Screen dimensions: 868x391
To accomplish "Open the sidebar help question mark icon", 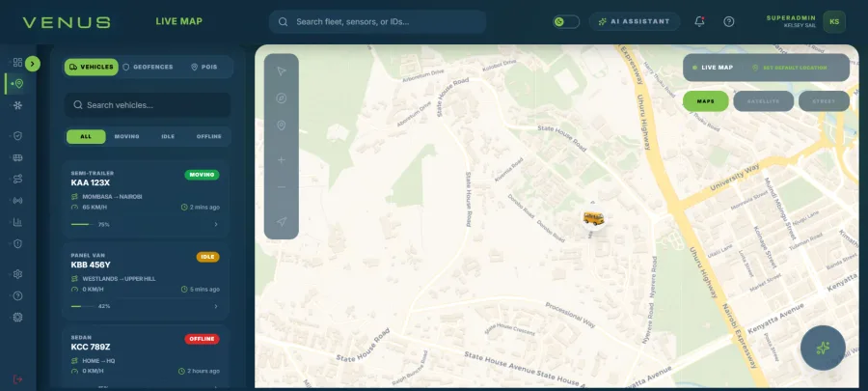I will [x=17, y=295].
